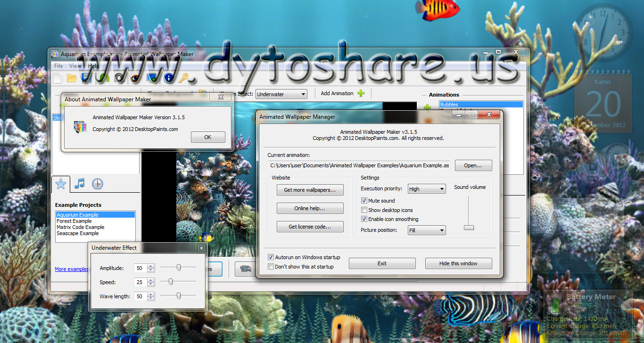Viewport: 644px width, 343px height.
Task: Select the Eye preview tool in the toolbar
Action: (x=135, y=78)
